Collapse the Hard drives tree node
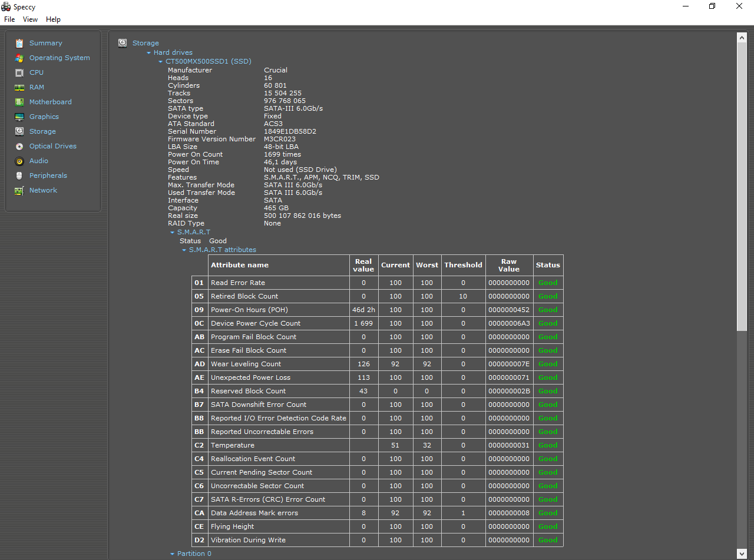 tap(149, 52)
